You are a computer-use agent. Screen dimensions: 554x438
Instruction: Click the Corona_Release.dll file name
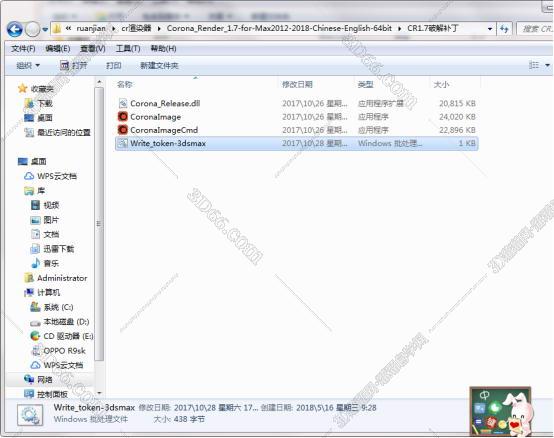[x=165, y=103]
